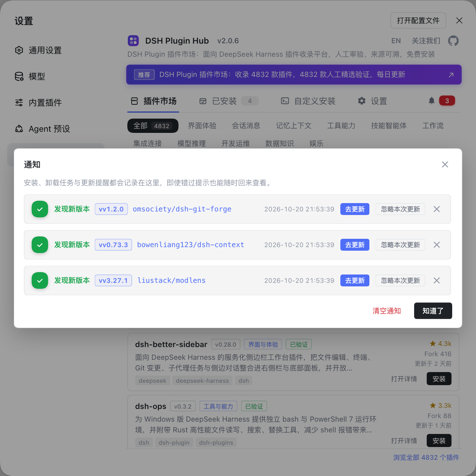Install the dsh-better-sidebar plugin
Image resolution: width=476 pixels, height=476 pixels.
439,379
